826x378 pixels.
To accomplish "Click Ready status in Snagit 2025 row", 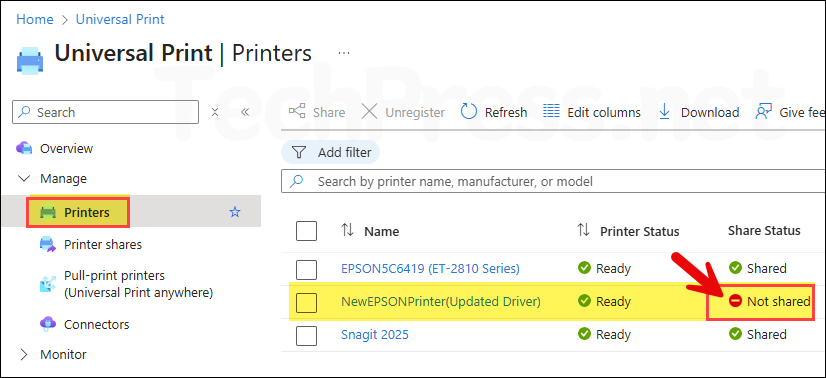I will 604,334.
